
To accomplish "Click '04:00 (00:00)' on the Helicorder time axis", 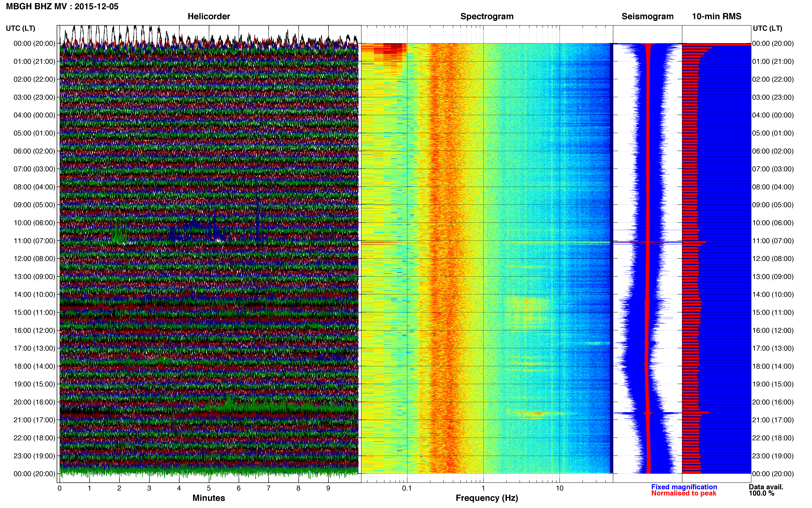I will click(x=34, y=115).
